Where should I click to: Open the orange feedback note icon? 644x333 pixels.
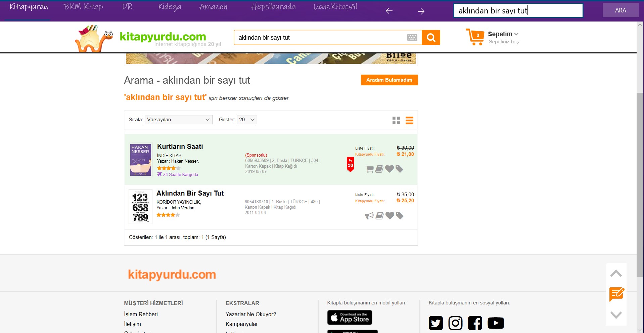click(x=616, y=294)
